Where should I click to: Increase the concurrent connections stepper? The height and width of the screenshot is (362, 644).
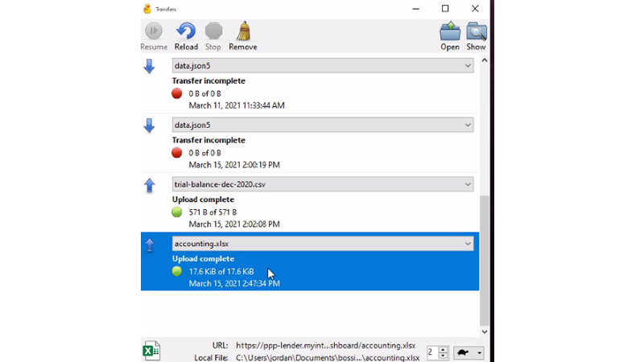pyautogui.click(x=443, y=350)
